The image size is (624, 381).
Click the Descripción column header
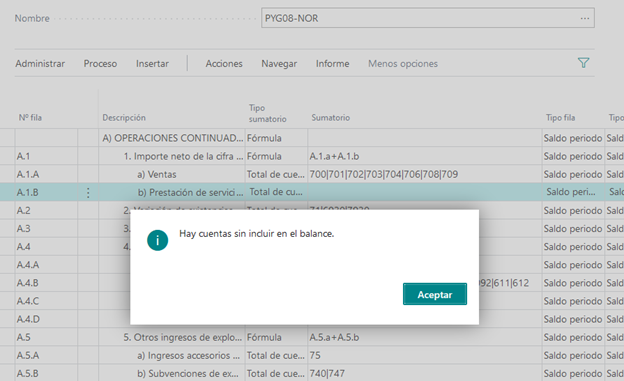[x=124, y=118]
